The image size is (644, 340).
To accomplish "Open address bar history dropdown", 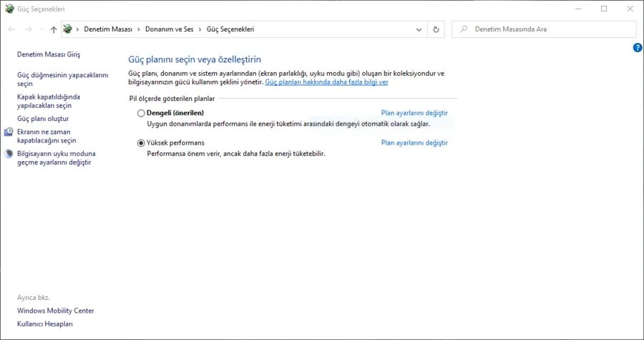I will click(x=419, y=29).
